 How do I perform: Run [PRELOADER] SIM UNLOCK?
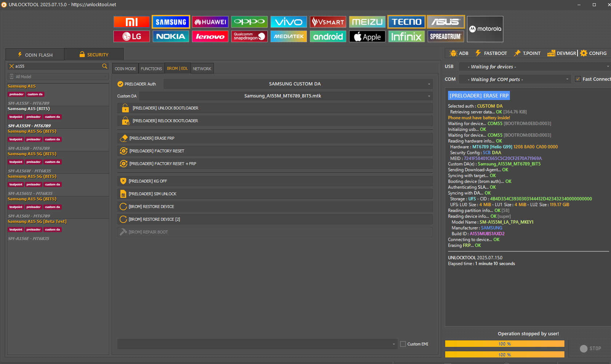tap(275, 194)
